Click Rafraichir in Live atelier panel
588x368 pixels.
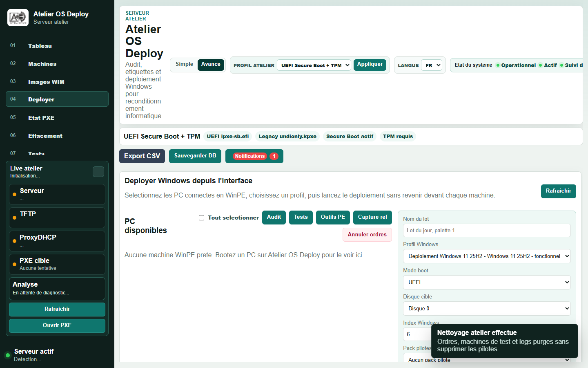(x=57, y=310)
